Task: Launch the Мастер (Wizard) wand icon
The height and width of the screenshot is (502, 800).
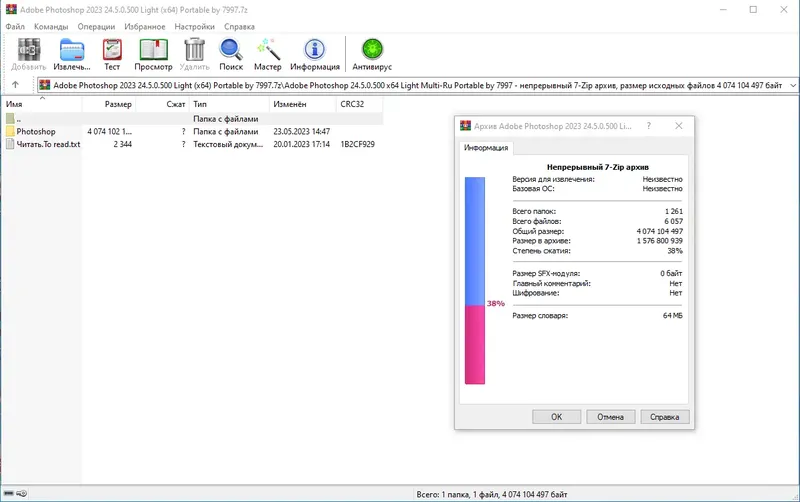Action: (x=268, y=50)
